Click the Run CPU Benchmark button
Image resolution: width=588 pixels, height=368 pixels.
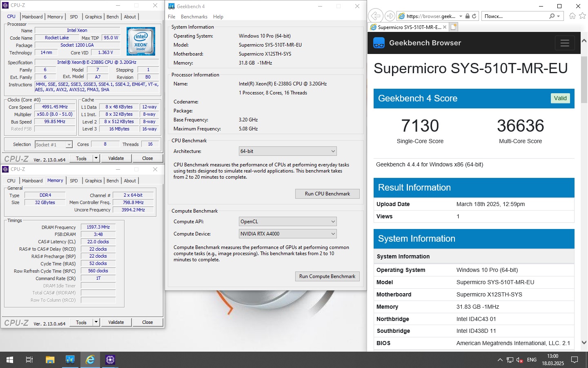pyautogui.click(x=327, y=194)
